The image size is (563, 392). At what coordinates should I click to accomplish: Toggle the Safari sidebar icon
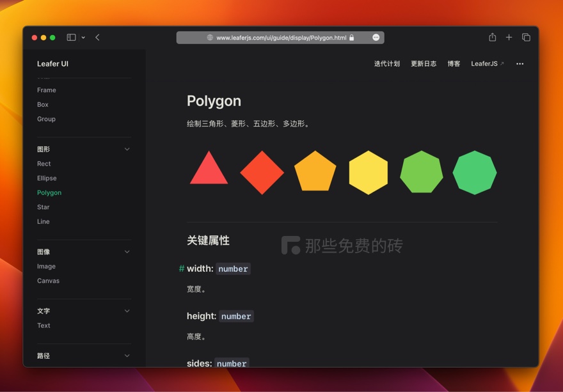click(71, 37)
